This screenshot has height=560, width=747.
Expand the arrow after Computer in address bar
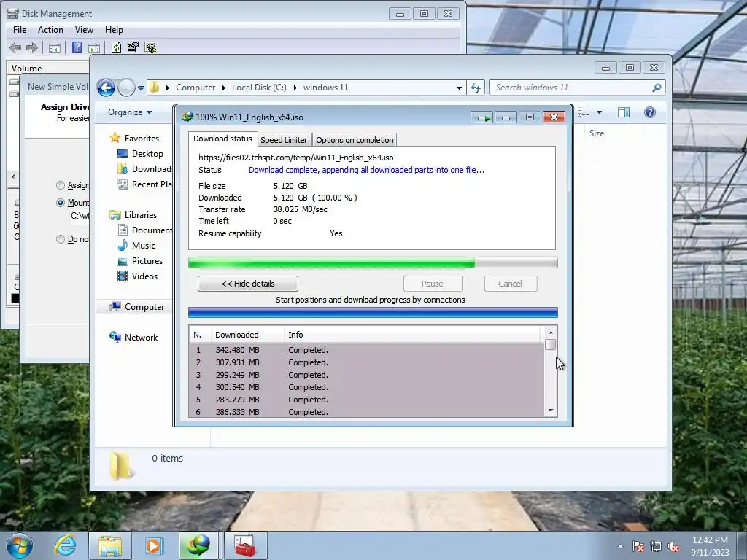224,87
